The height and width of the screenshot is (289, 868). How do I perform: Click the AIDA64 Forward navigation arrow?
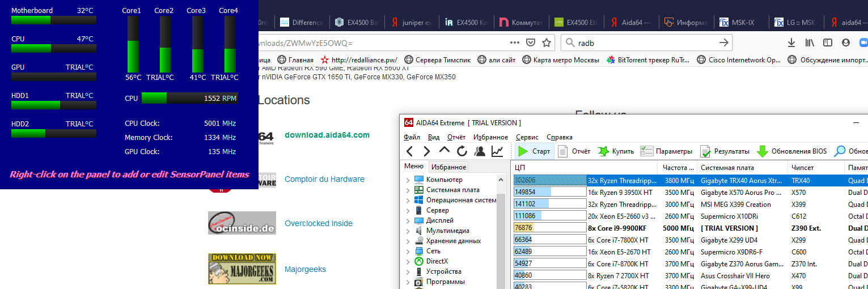tap(427, 151)
